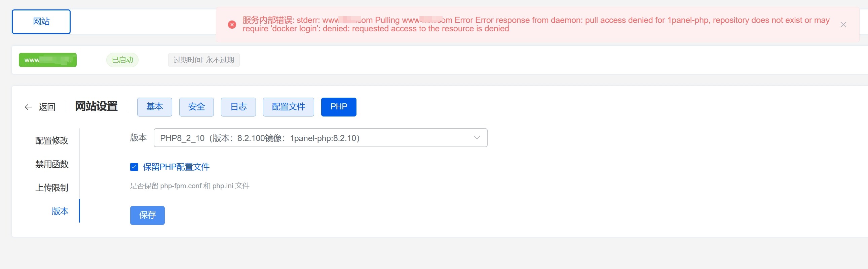The width and height of the screenshot is (868, 269).
Task: Open 禁用函数 in the side menu
Action: point(52,164)
